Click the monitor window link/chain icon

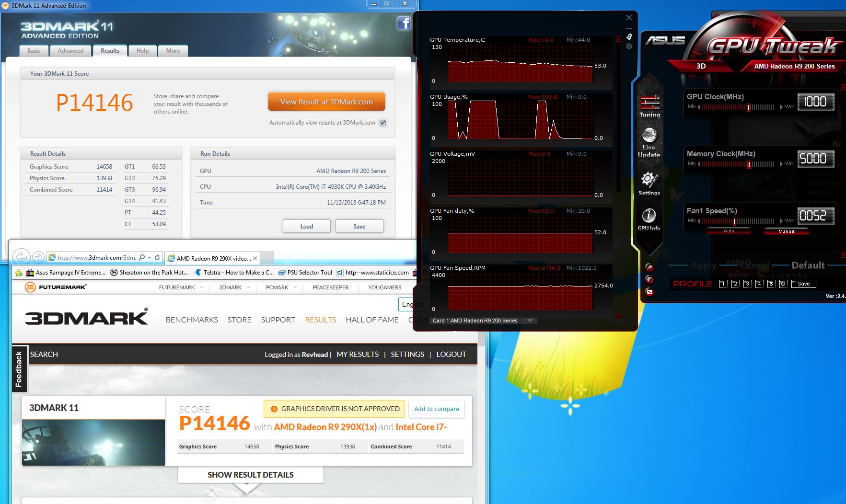coord(629,36)
